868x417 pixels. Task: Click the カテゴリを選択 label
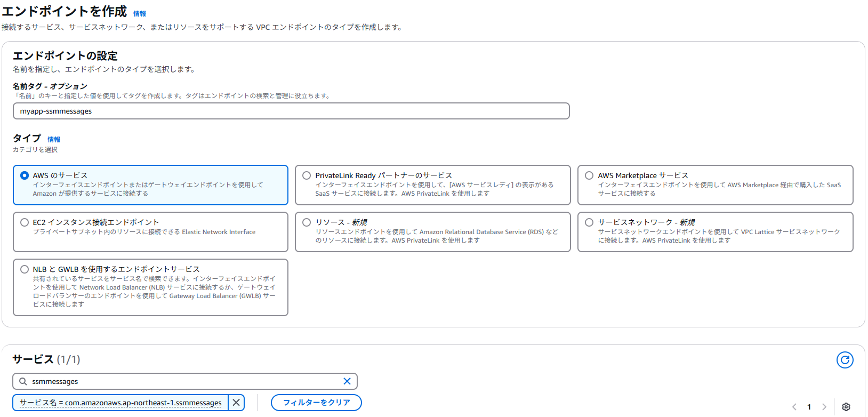(x=35, y=150)
